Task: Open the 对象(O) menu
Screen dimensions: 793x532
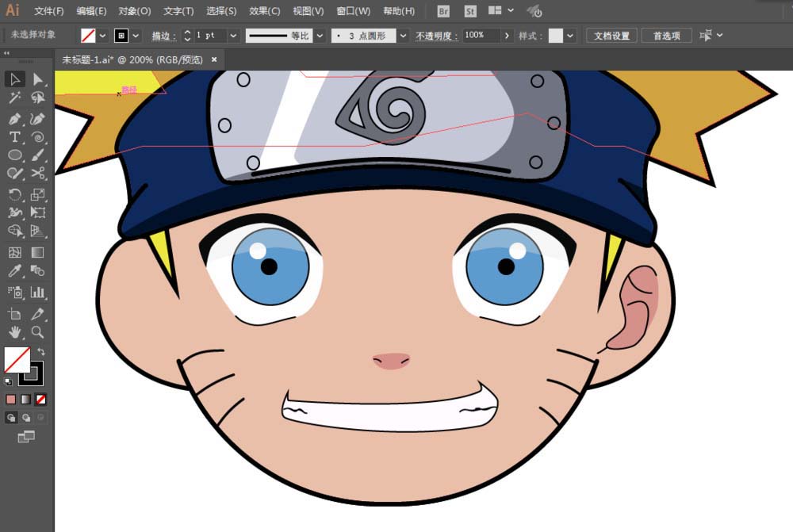Action: (x=135, y=10)
